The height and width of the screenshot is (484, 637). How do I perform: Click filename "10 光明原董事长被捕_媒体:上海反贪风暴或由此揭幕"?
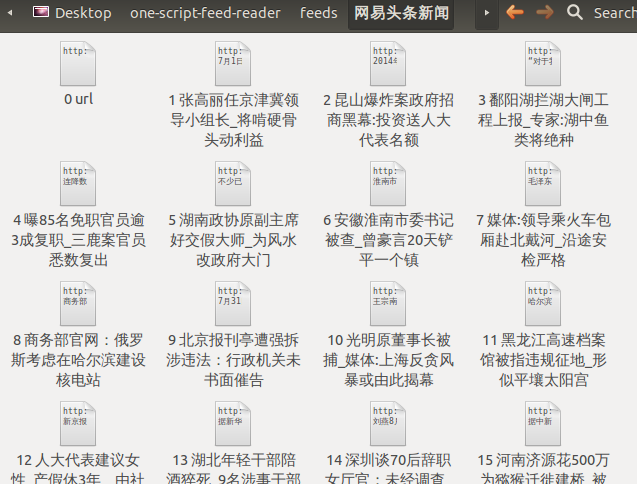coord(389,360)
